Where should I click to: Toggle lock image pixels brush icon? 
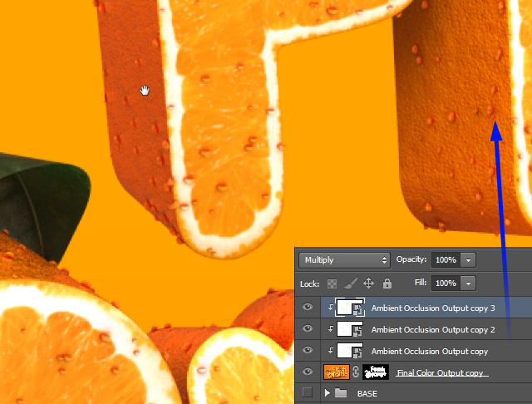pos(351,283)
